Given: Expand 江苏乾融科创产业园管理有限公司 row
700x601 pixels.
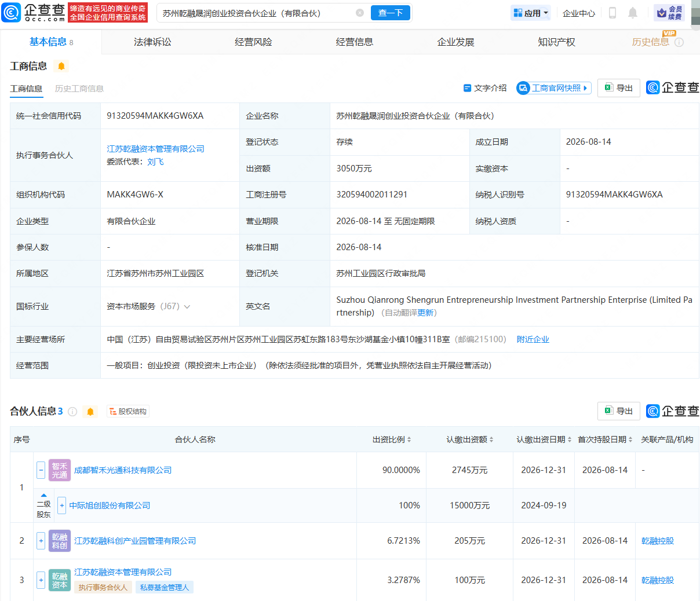Looking at the screenshot, I should coord(41,541).
